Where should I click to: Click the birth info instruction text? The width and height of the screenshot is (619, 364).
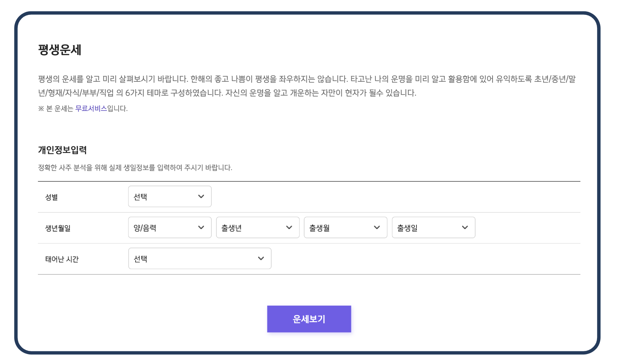click(x=135, y=167)
